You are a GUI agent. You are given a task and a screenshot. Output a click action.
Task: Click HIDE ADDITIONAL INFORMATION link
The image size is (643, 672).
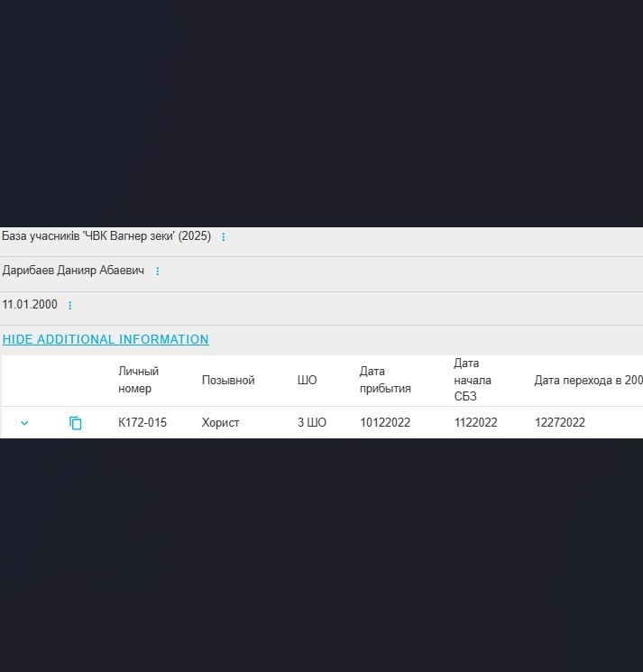point(106,340)
